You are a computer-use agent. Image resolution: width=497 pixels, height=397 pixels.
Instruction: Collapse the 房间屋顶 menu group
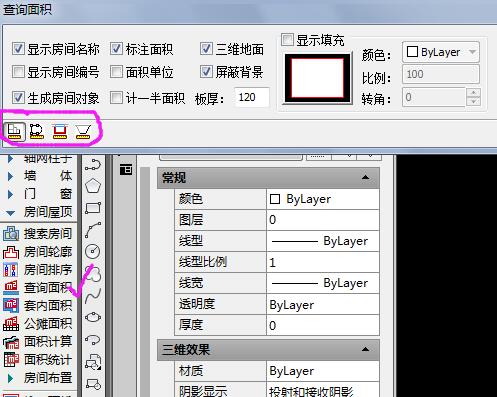tap(10, 213)
